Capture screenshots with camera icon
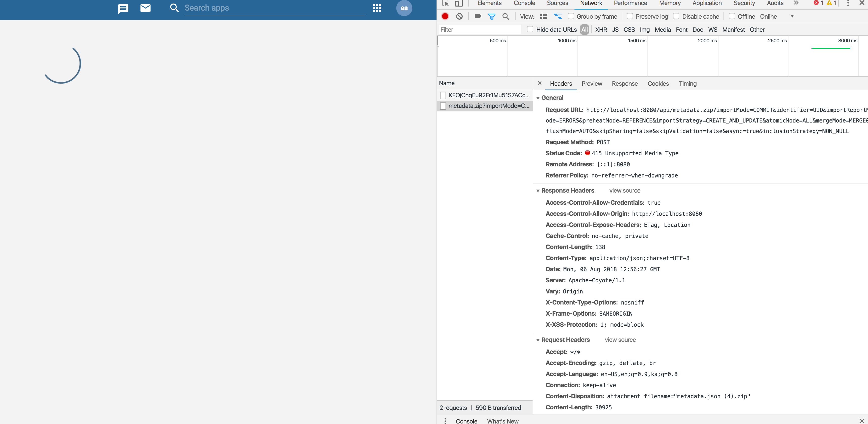Image resolution: width=868 pixels, height=424 pixels. tap(478, 16)
